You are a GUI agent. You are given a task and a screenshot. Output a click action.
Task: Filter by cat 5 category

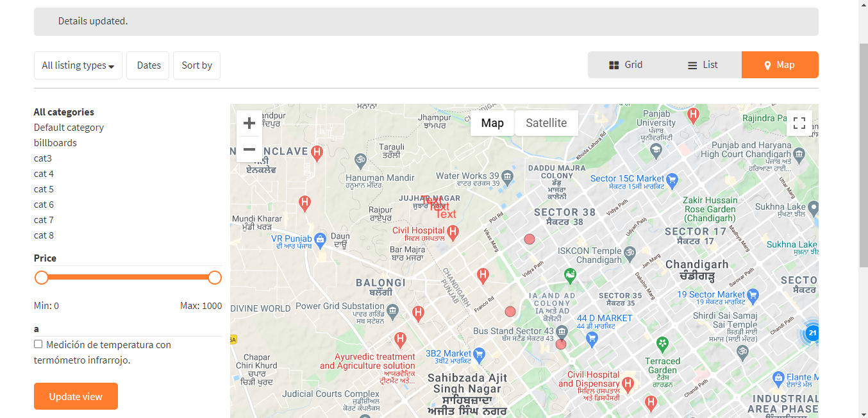click(44, 189)
